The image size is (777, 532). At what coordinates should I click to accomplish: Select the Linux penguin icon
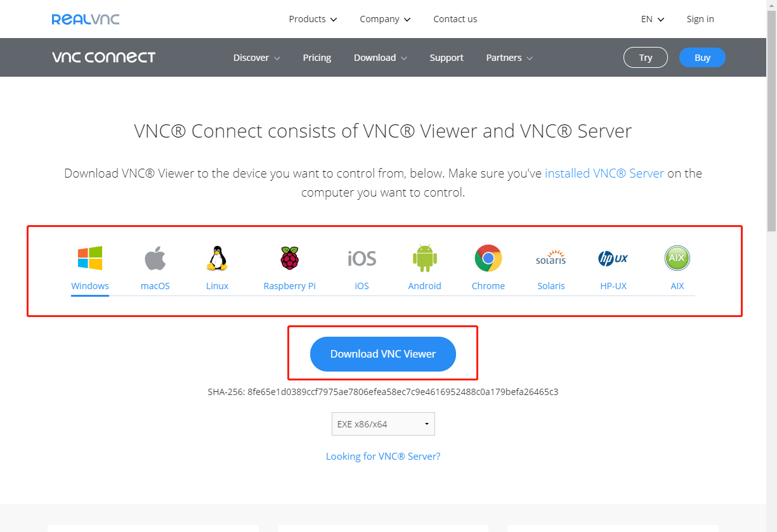point(217,257)
